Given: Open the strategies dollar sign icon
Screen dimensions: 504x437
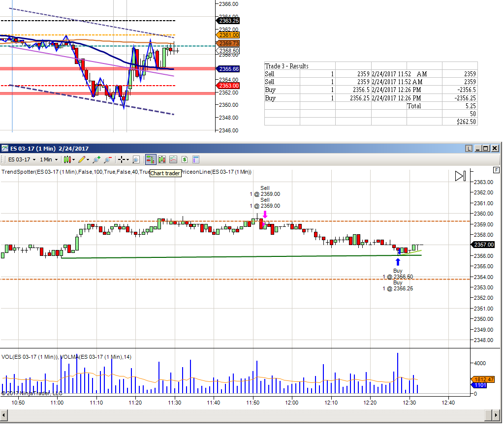Looking at the screenshot, I should (185, 160).
